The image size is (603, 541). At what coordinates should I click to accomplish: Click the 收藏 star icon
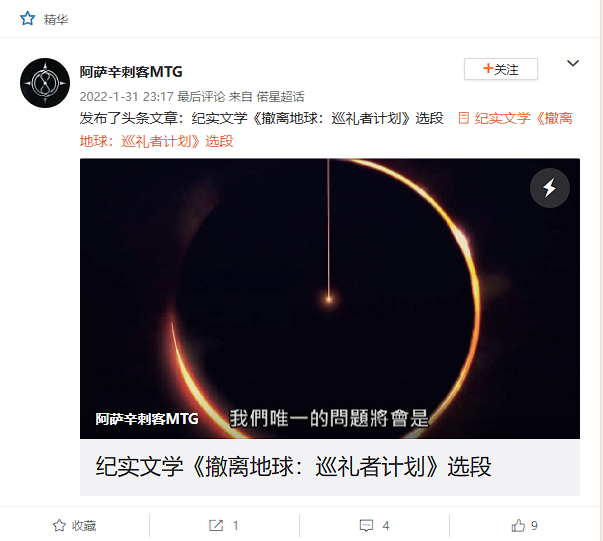click(x=59, y=525)
